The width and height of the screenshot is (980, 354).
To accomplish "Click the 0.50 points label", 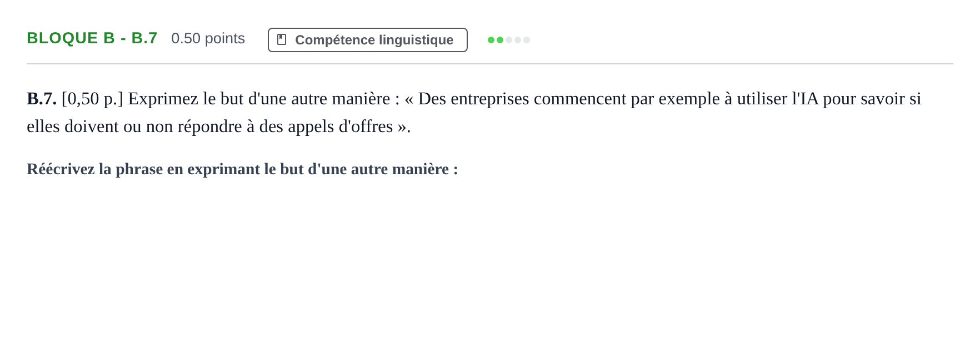I will pyautogui.click(x=208, y=38).
